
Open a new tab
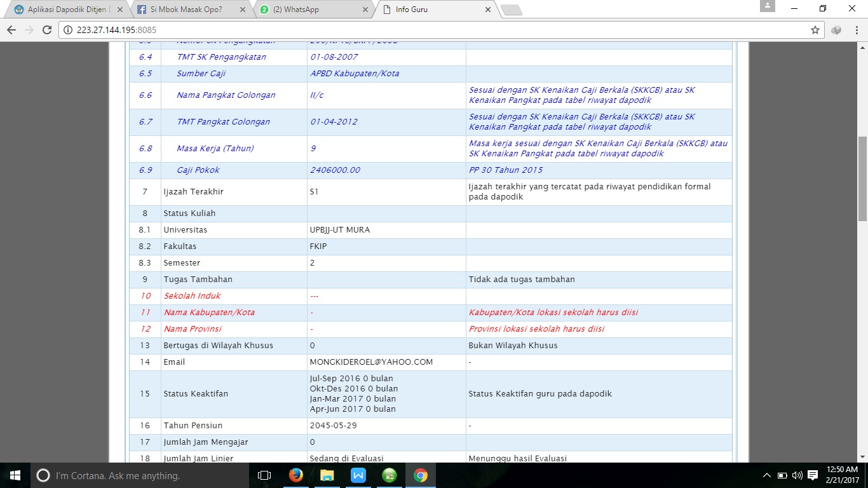tap(511, 10)
